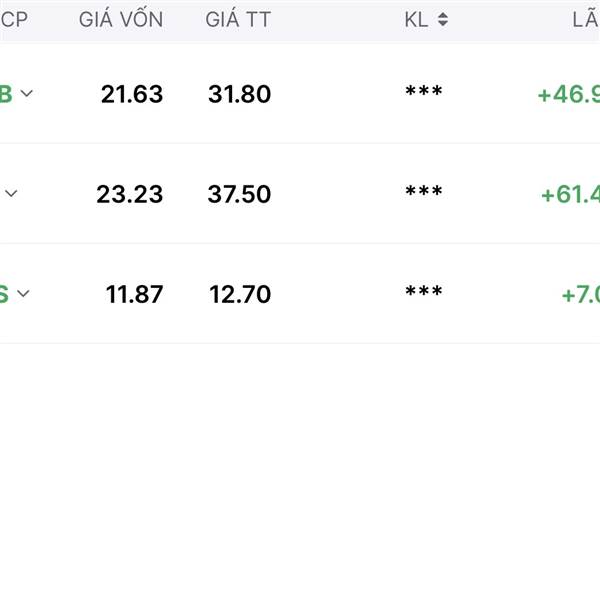Select the GIÁ TT column header
This screenshot has height=600, width=600.
click(238, 19)
